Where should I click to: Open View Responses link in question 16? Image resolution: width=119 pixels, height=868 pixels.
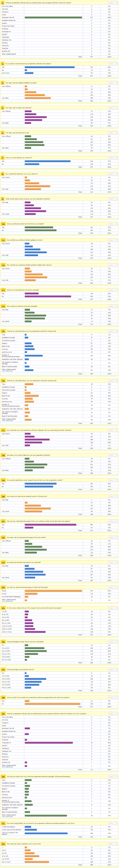(7, 420)
